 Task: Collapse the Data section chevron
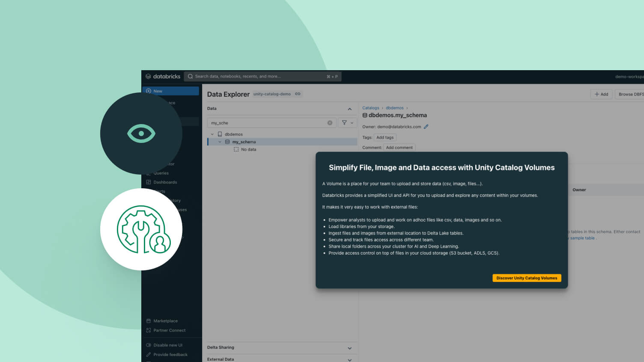pyautogui.click(x=349, y=109)
